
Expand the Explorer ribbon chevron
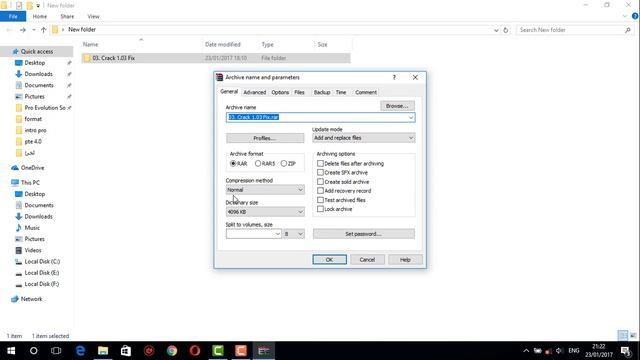[x=624, y=16]
